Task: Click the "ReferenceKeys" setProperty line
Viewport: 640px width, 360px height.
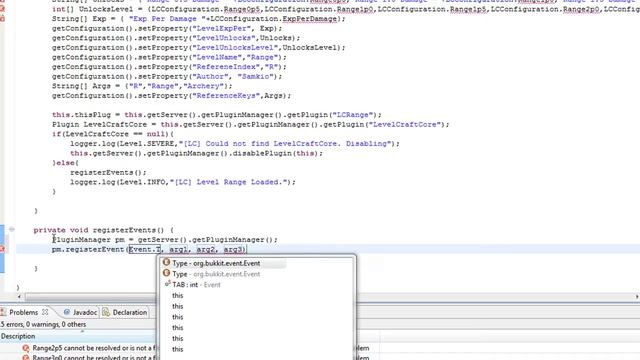Action: (171, 96)
